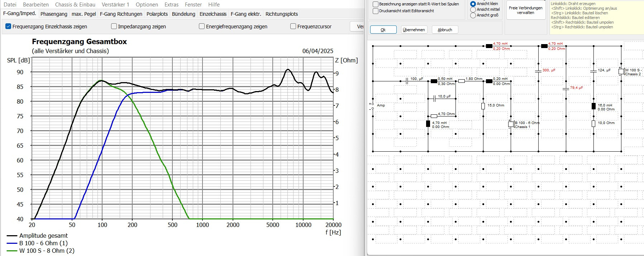Click the 100 µF capacitor symbol

[407, 81]
